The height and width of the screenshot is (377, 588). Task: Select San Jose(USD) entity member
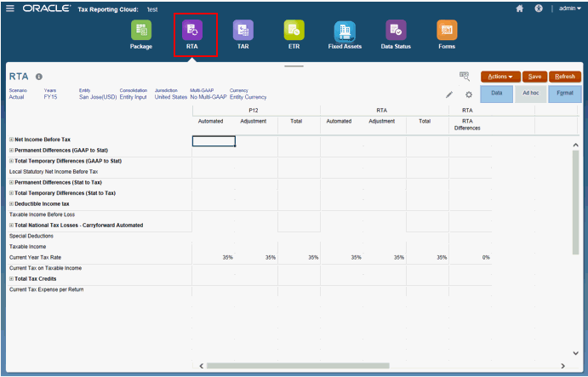98,97
